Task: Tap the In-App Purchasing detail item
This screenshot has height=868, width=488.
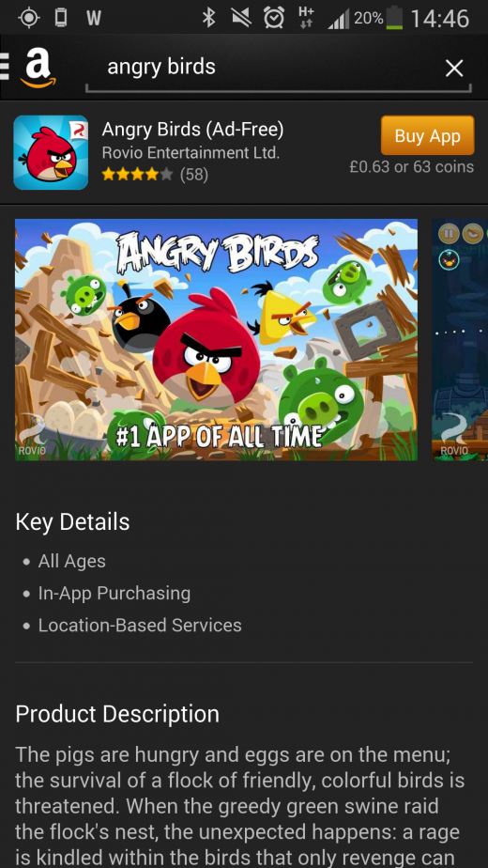Action: tap(114, 593)
